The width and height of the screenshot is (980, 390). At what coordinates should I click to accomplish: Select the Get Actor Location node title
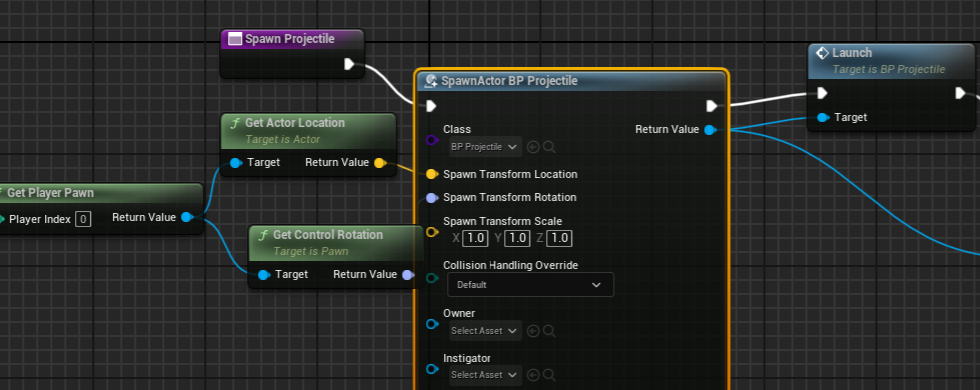295,123
